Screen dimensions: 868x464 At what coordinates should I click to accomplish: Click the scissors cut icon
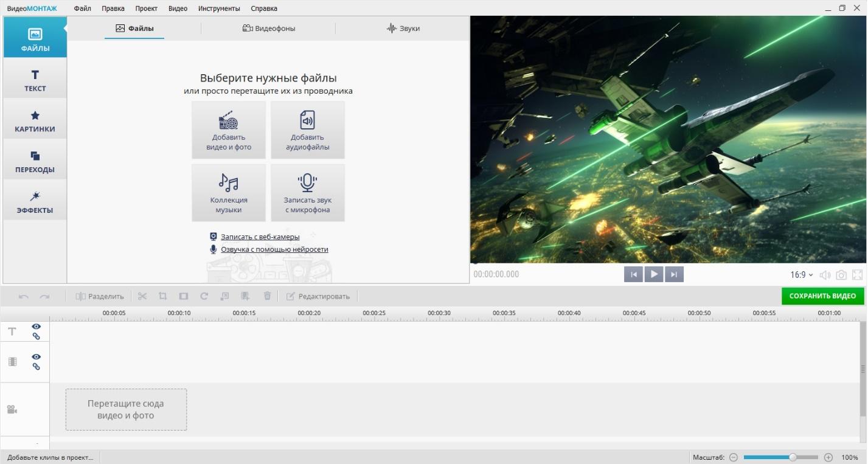click(142, 296)
